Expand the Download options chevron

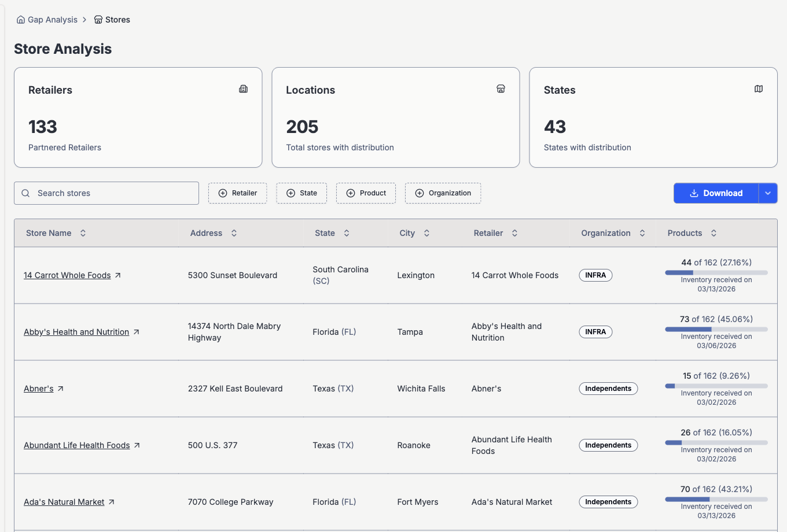click(768, 193)
